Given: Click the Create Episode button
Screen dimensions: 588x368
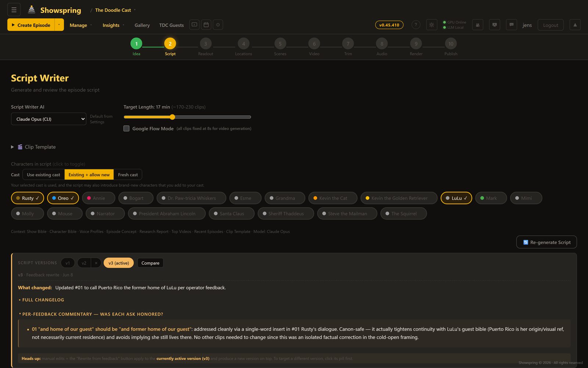Looking at the screenshot, I should click(x=31, y=25).
